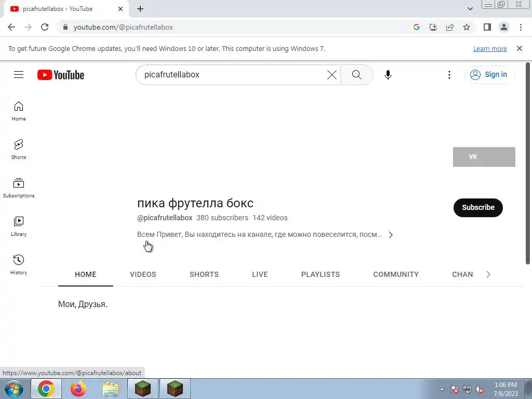This screenshot has height=399, width=532.
Task: Switch to the SHORTS channel tab
Action: [x=204, y=274]
